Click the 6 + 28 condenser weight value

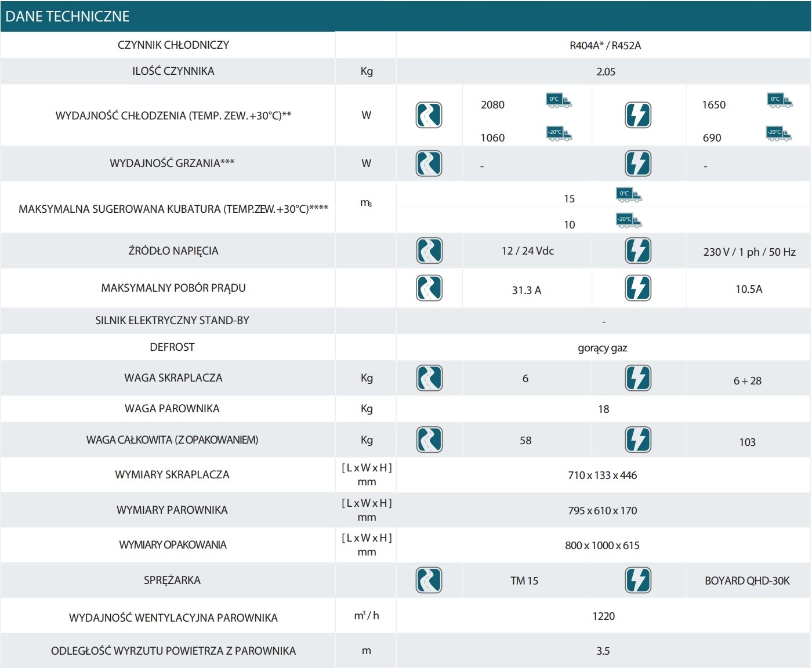click(748, 381)
